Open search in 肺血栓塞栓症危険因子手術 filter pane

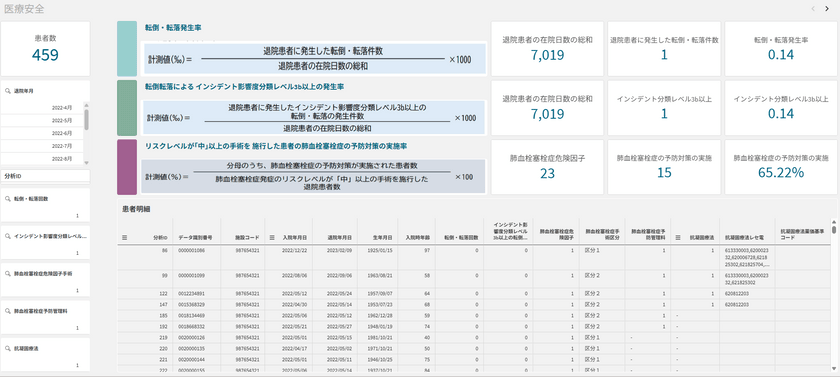[8, 274]
